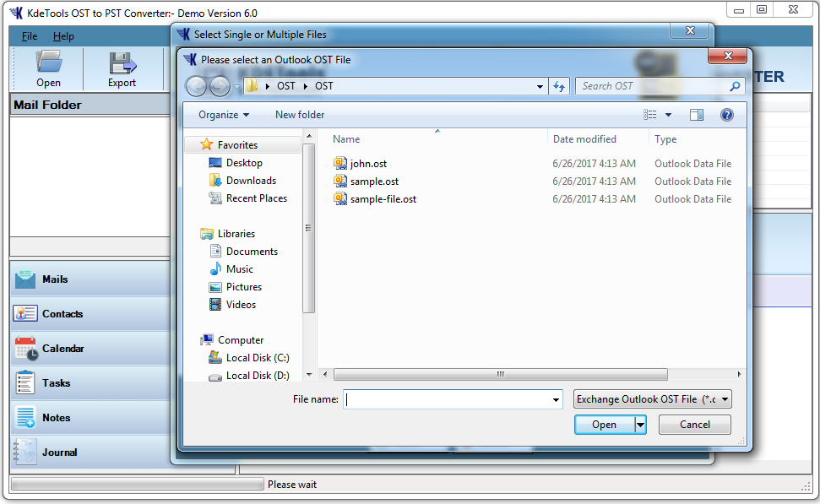The height and width of the screenshot is (504, 820).
Task: Sort files by Date modified column
Action: [x=584, y=139]
